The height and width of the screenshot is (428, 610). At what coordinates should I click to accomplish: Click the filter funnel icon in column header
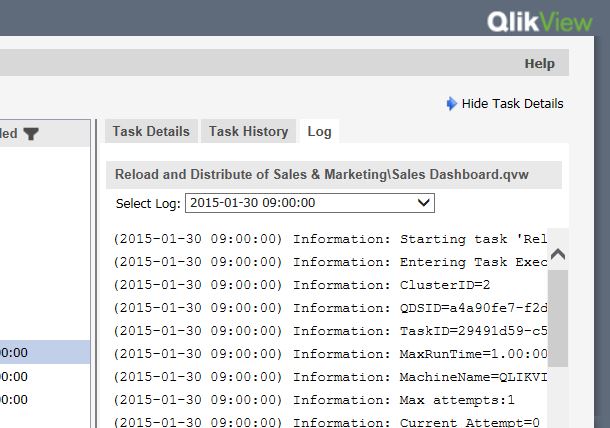point(31,133)
